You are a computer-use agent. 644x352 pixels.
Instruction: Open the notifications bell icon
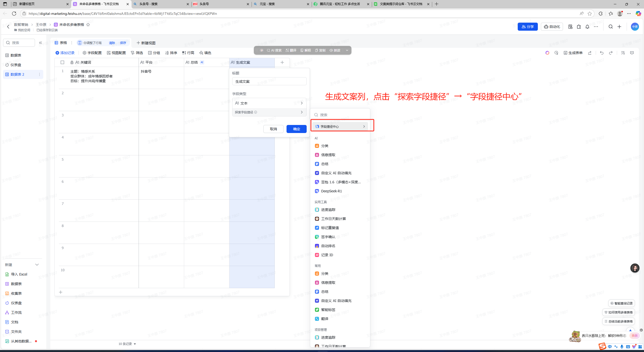587,26
